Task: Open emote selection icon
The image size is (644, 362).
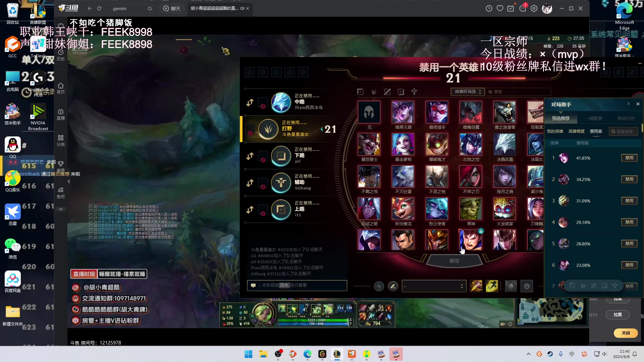Action: point(527,286)
